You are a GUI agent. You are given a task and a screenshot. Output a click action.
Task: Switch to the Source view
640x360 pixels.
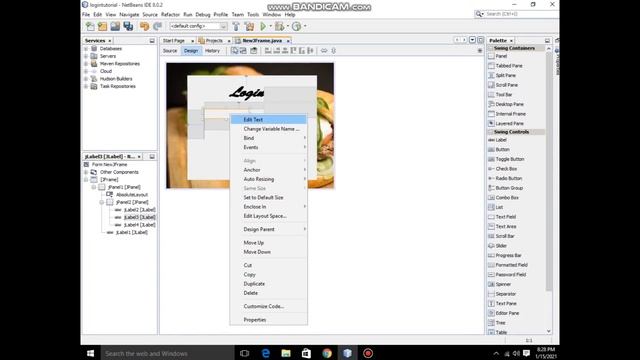[x=170, y=51]
